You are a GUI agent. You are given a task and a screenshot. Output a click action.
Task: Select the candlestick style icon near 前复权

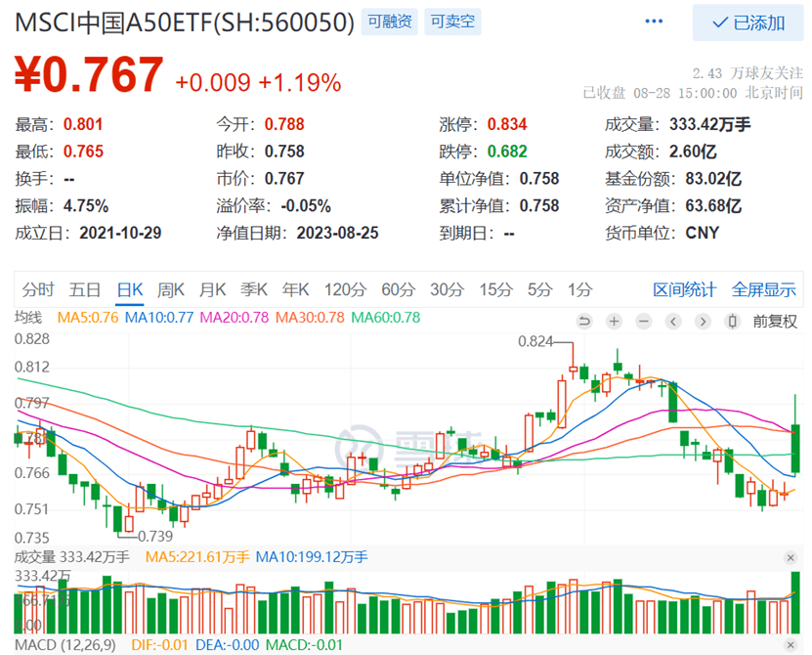point(732,321)
